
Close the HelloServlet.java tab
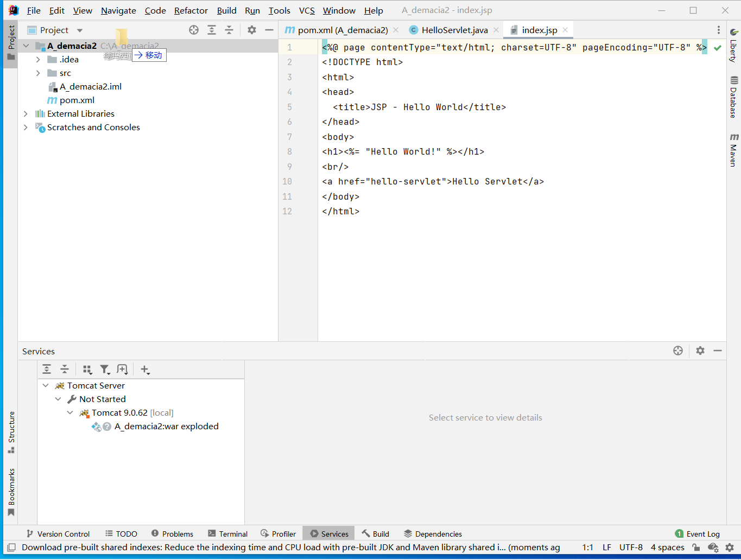(x=496, y=30)
